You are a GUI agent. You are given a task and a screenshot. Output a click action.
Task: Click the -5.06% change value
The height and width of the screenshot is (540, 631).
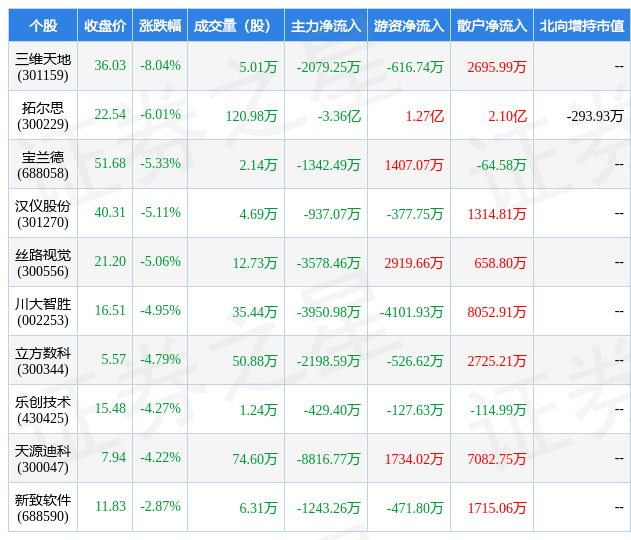[160, 261]
